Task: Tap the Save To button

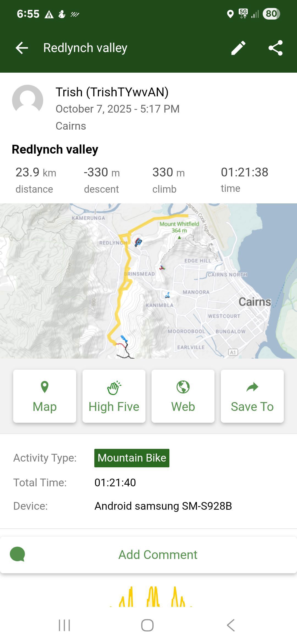Action: tap(252, 396)
